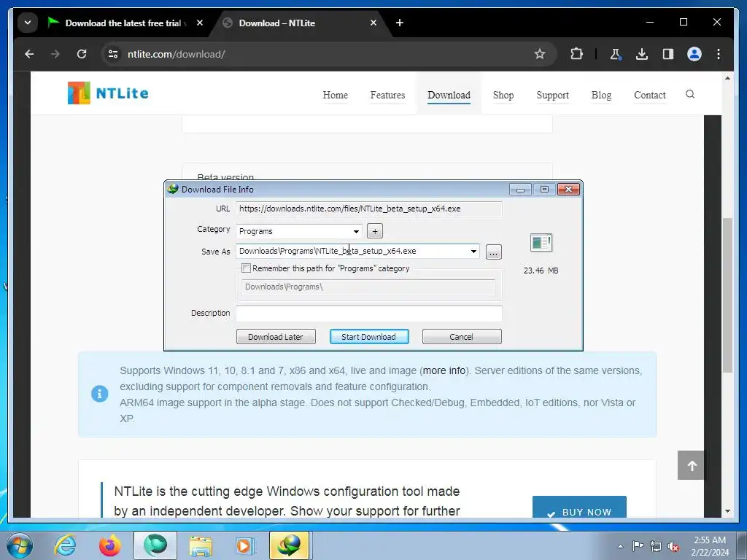Open the Chrome downloads icon

click(x=642, y=54)
